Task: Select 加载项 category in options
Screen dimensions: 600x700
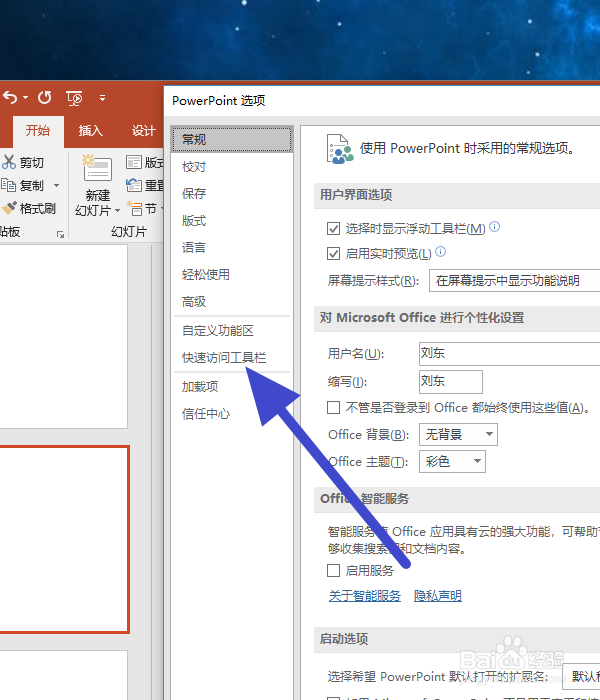Action: coord(232,386)
